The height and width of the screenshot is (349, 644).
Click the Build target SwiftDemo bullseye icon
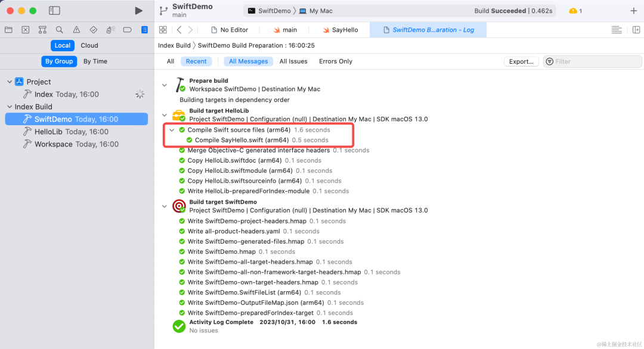(179, 206)
